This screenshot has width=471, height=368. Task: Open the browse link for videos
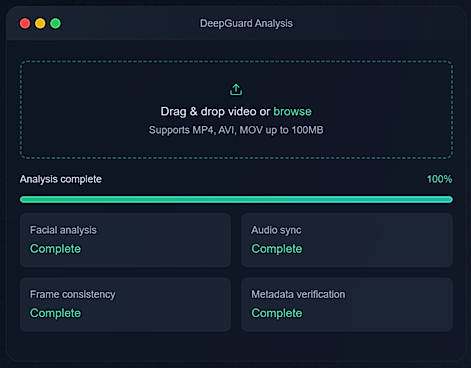292,111
